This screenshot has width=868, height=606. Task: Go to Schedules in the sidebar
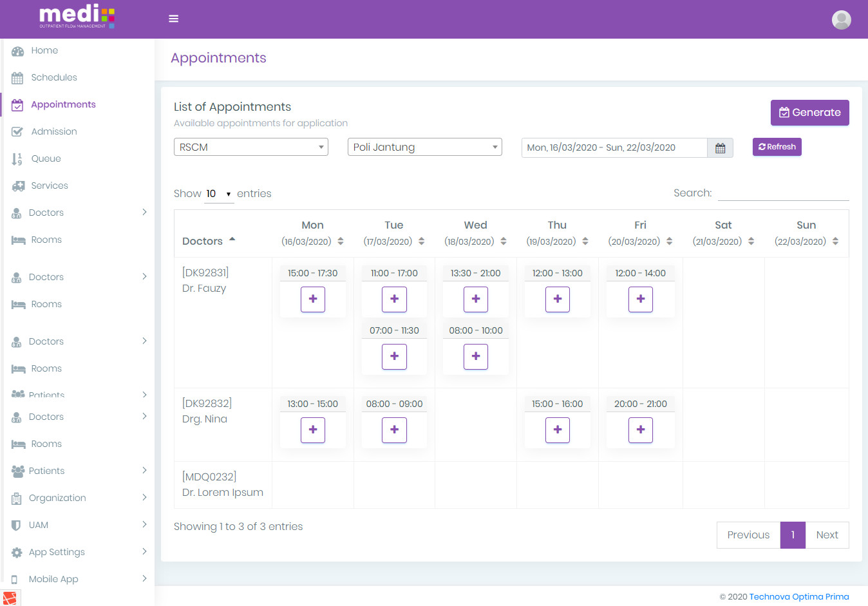tap(54, 77)
